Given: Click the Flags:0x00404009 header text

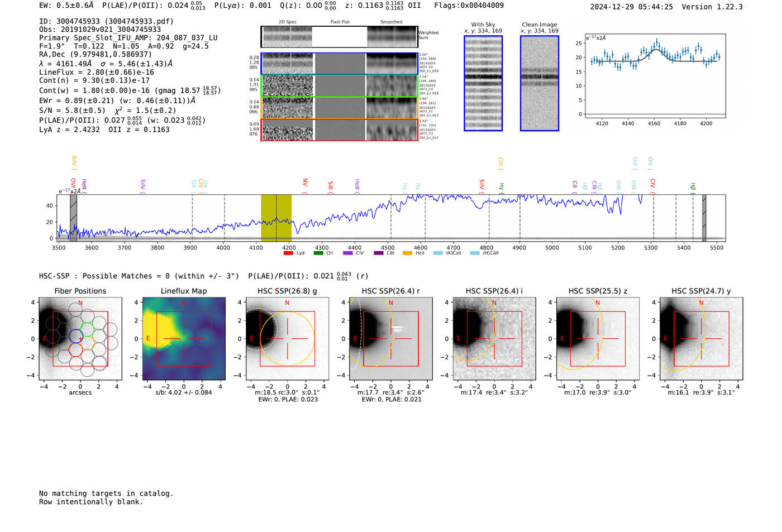Looking at the screenshot, I should pos(469,5).
